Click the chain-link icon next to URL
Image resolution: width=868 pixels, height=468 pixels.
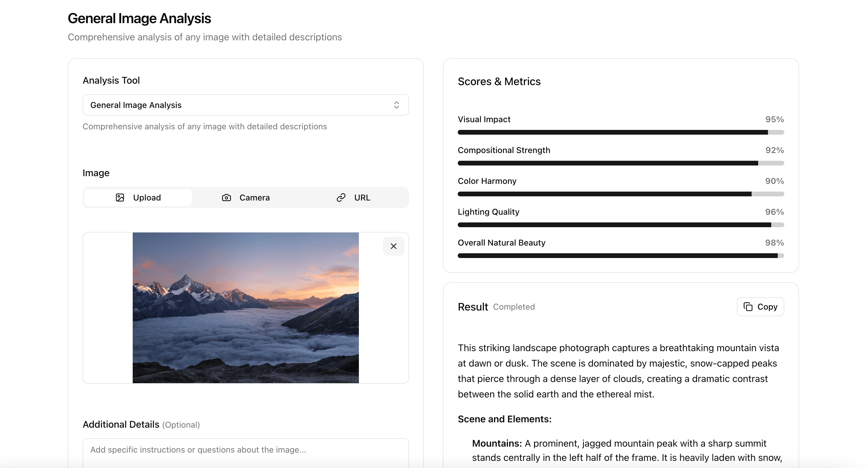click(x=341, y=198)
